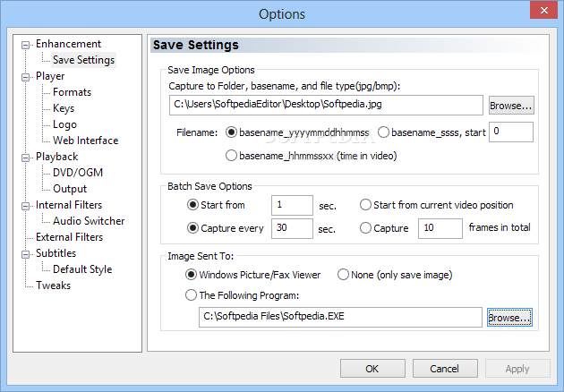Screen dimensions: 564x392
Task: Open the Default Style page
Action: [x=82, y=269]
